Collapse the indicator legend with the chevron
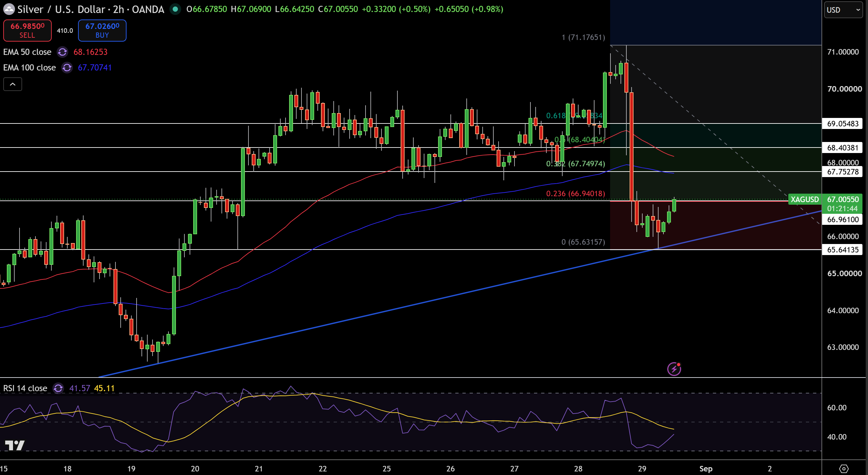 pos(12,84)
